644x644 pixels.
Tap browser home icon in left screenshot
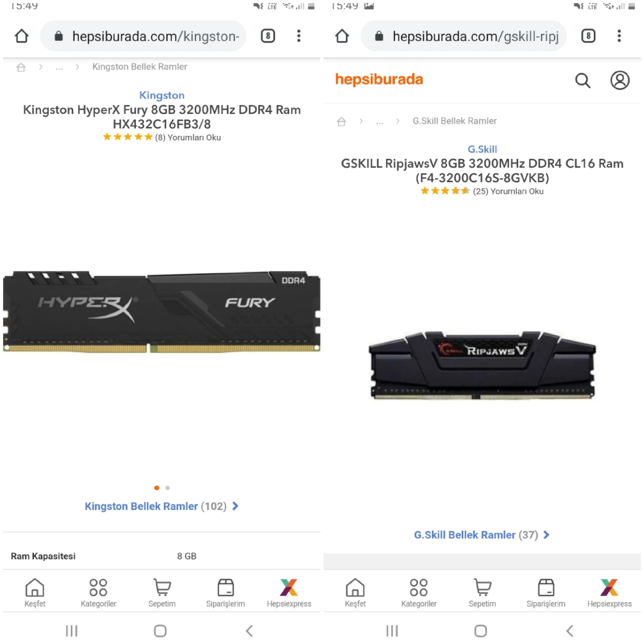(22, 36)
